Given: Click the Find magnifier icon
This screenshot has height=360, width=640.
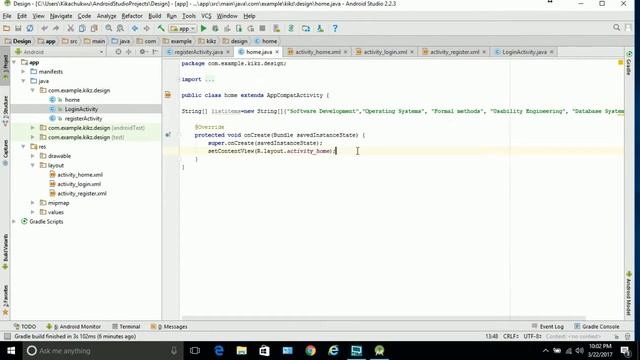Looking at the screenshot, I should [x=109, y=28].
